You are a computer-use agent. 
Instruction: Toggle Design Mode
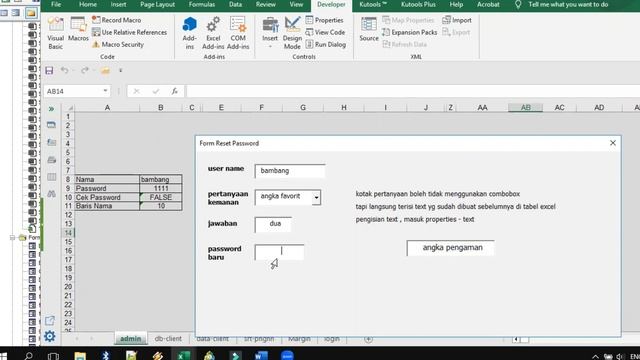[292, 33]
